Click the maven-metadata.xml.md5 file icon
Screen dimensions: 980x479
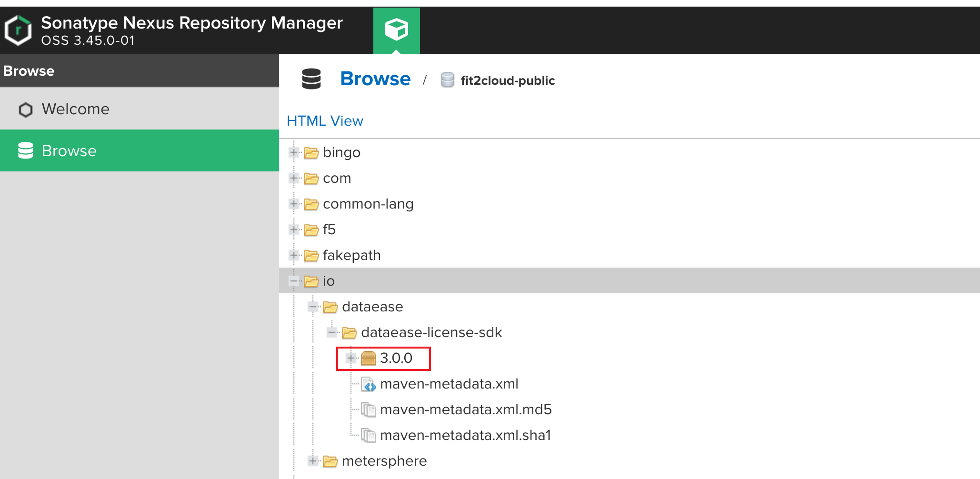[369, 409]
